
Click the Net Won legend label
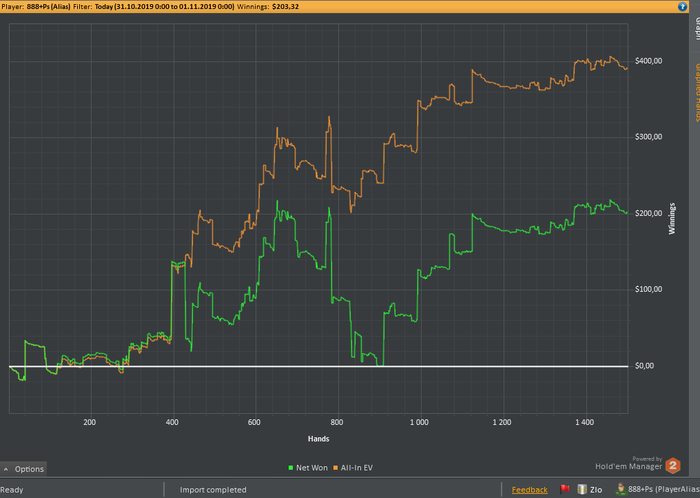click(x=312, y=468)
